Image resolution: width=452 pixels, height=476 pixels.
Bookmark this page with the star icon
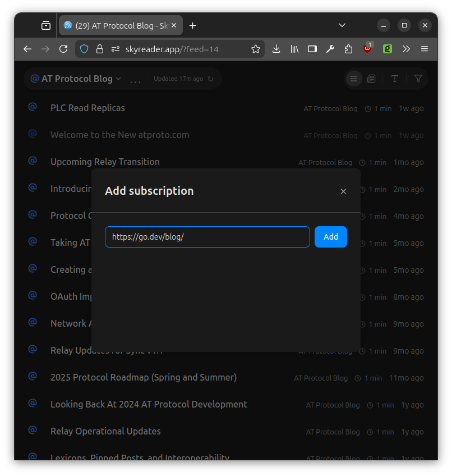256,49
